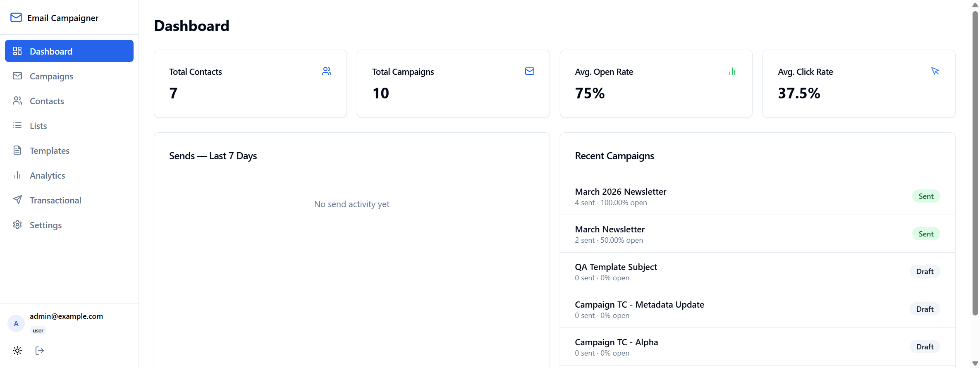Click the page scrollbar down arrow
This screenshot has height=368, width=980.
(x=975, y=363)
